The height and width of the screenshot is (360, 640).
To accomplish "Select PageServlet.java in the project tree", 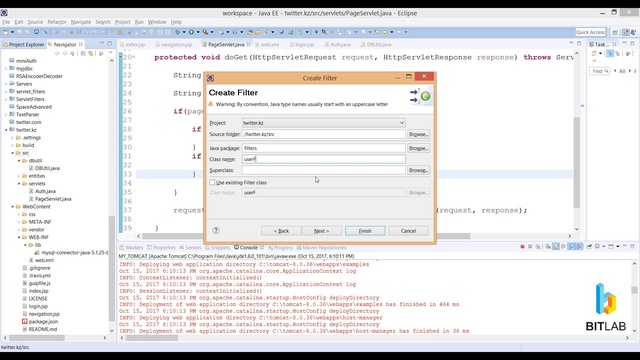I will point(53,199).
